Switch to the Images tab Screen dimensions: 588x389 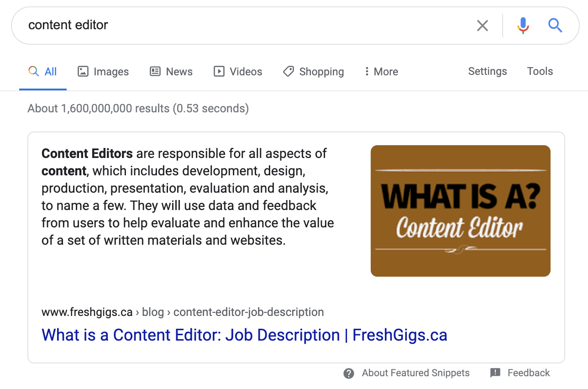[110, 71]
